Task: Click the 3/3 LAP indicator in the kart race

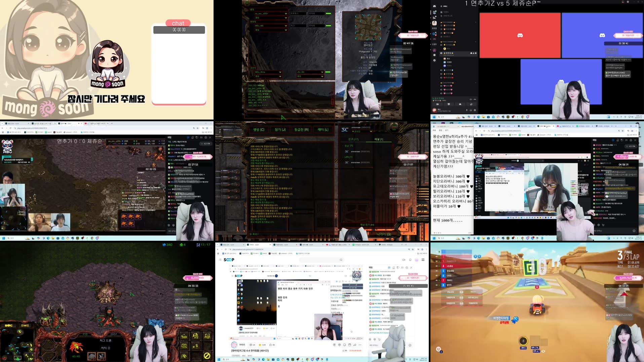Action: (628, 255)
